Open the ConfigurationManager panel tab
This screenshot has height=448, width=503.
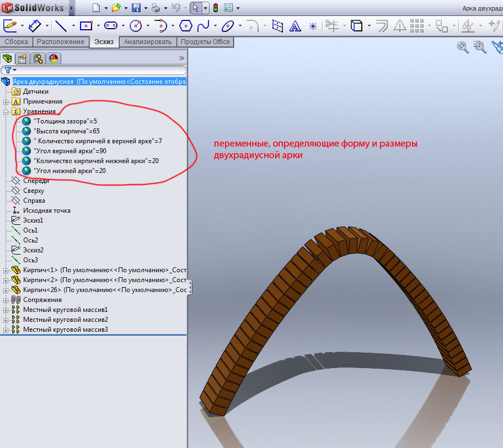(38, 58)
